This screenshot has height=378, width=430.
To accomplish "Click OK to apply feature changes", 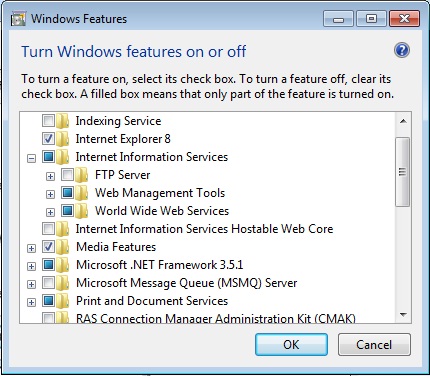I will click(x=291, y=345).
